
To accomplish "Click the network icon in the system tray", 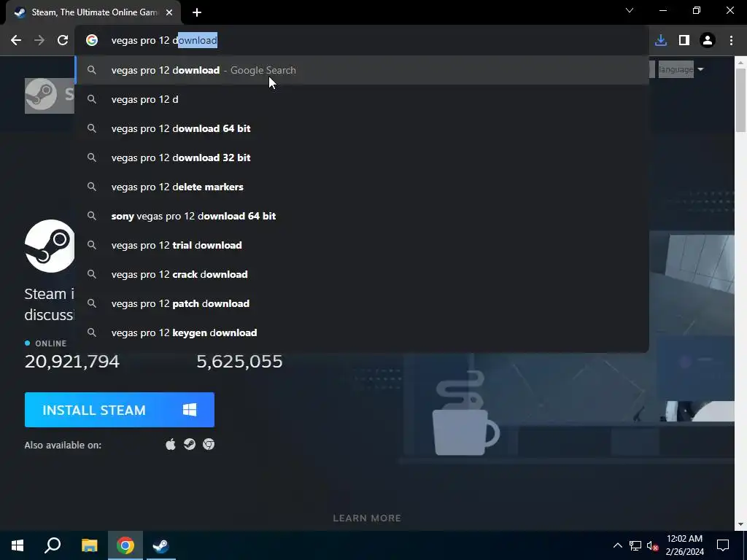I will 635,545.
